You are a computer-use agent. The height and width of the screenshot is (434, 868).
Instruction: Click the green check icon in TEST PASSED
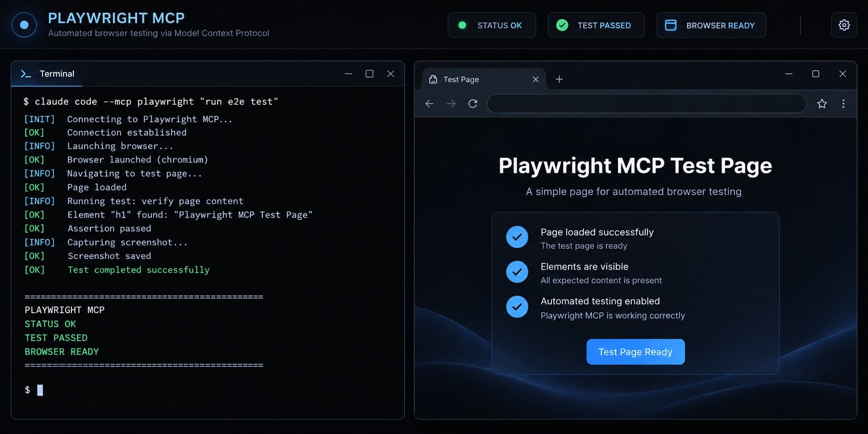click(562, 25)
